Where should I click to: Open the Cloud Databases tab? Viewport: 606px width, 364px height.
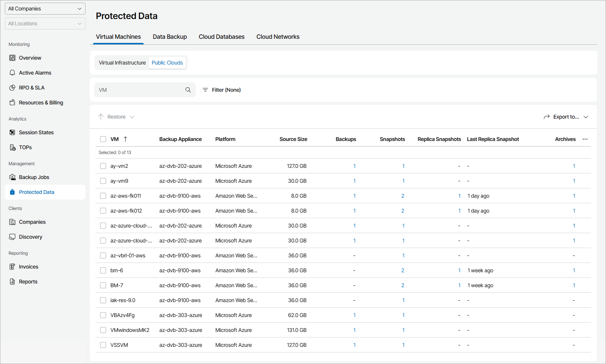[221, 37]
